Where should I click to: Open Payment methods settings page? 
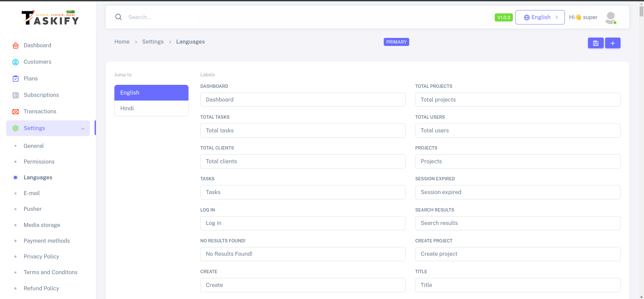point(47,241)
